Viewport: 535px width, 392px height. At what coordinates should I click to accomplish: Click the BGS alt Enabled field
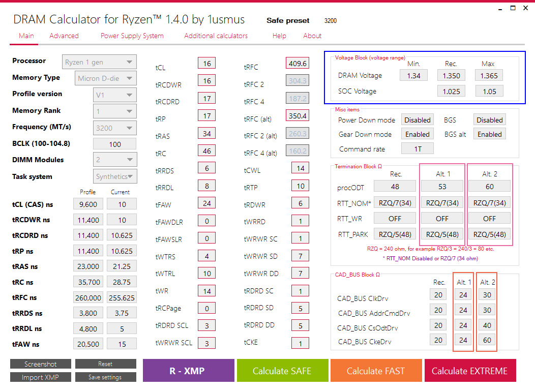(x=490, y=134)
